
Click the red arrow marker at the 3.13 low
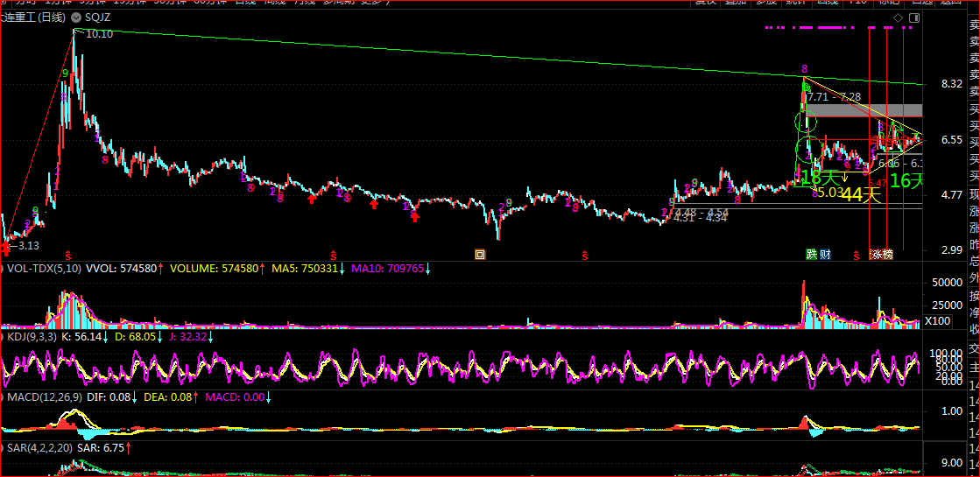click(x=6, y=249)
